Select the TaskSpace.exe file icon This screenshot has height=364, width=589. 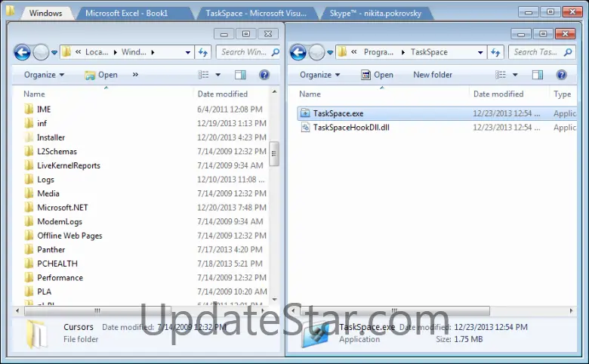tap(305, 113)
